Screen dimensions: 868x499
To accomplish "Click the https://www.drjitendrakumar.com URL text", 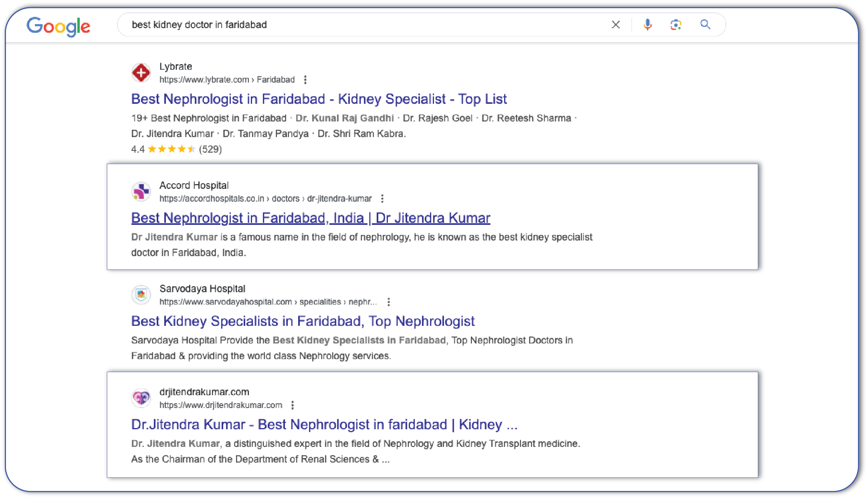I will (x=221, y=405).
